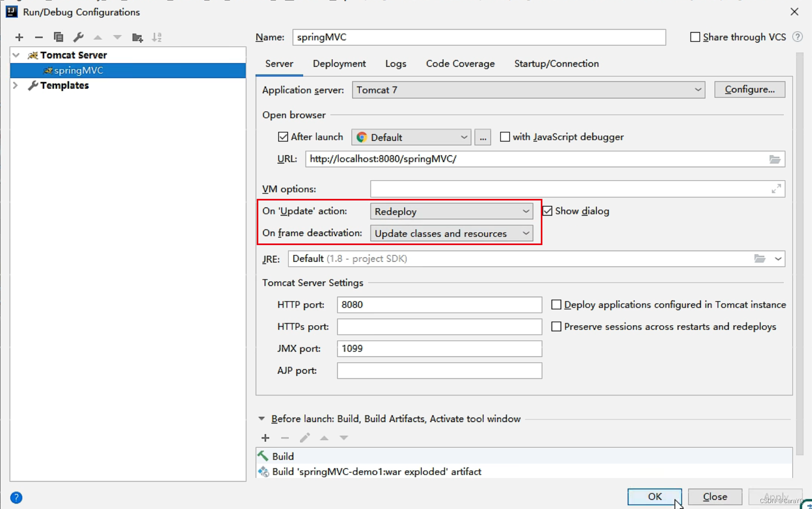Screen dimensions: 812x509
Task: Switch to the Code Coverage tab
Action: tap(460, 63)
